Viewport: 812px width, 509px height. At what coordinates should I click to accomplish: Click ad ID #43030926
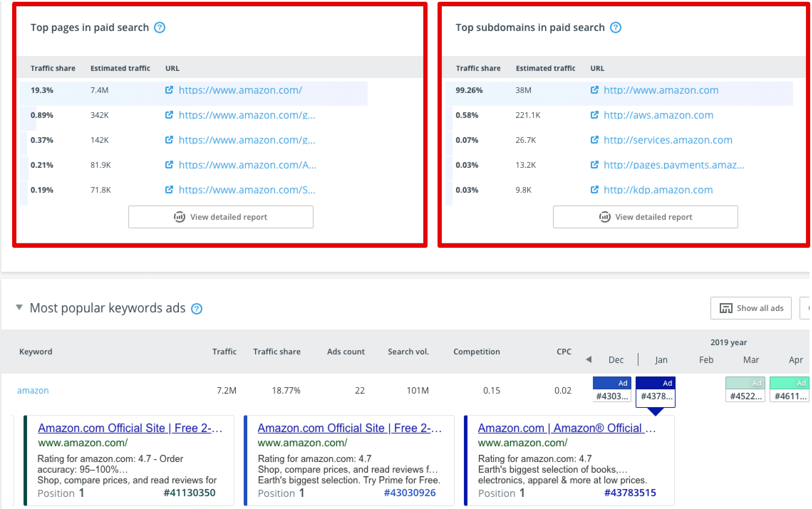[409, 493]
